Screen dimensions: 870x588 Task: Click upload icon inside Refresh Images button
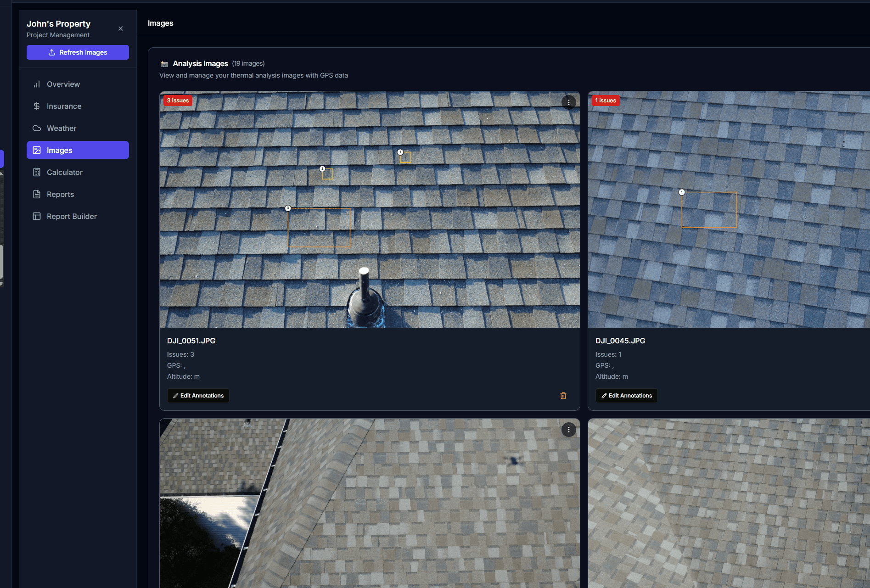coord(52,52)
